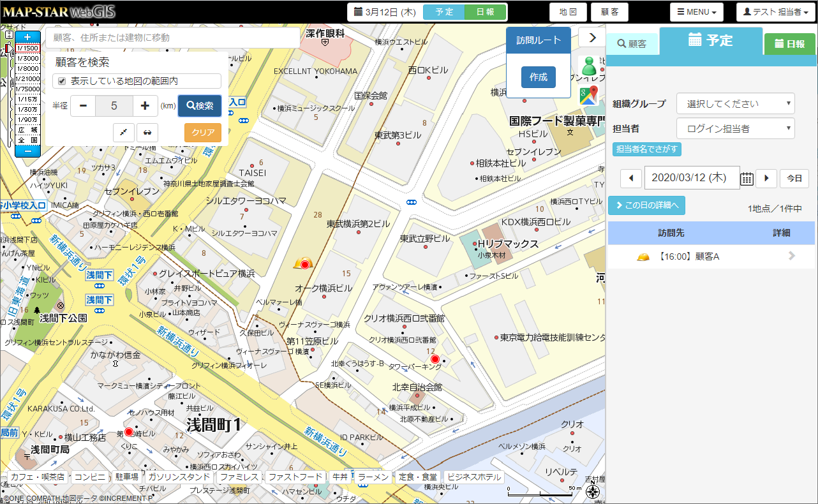
Task: Open the green person icon on the map
Action: [x=588, y=66]
